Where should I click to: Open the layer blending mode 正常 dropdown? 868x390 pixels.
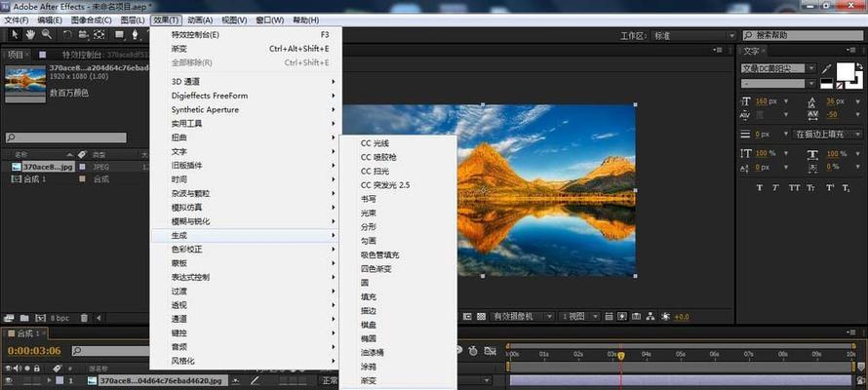click(x=331, y=380)
